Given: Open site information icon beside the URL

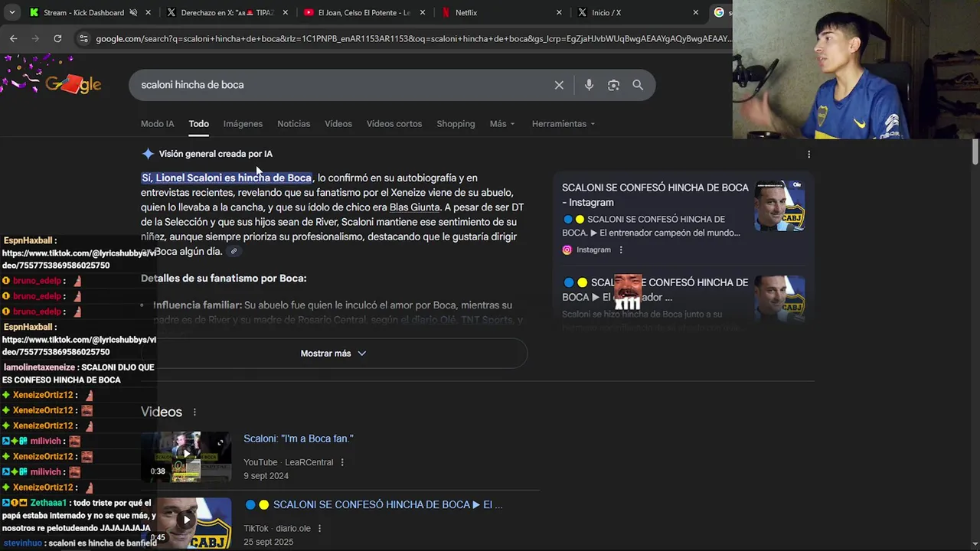Looking at the screenshot, I should click(83, 38).
